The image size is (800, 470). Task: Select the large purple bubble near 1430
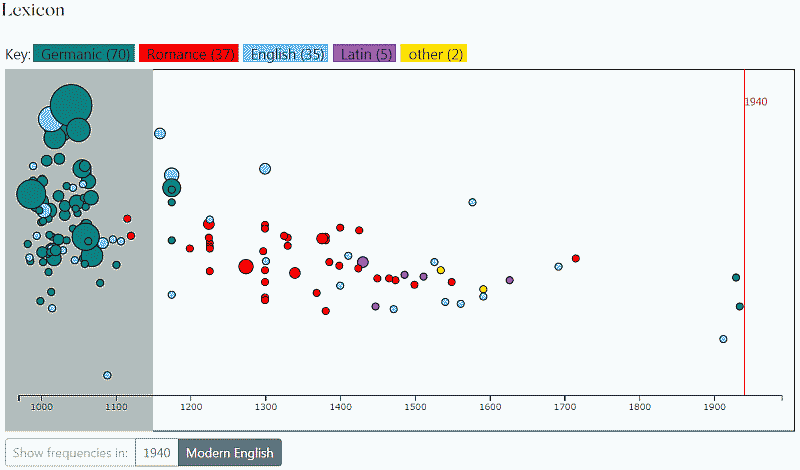tap(362, 262)
